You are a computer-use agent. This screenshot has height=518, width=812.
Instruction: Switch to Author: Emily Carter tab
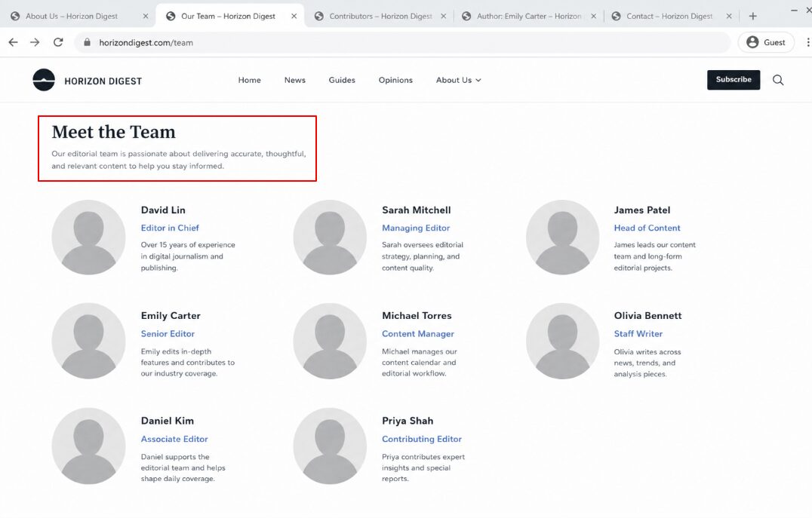click(x=529, y=16)
